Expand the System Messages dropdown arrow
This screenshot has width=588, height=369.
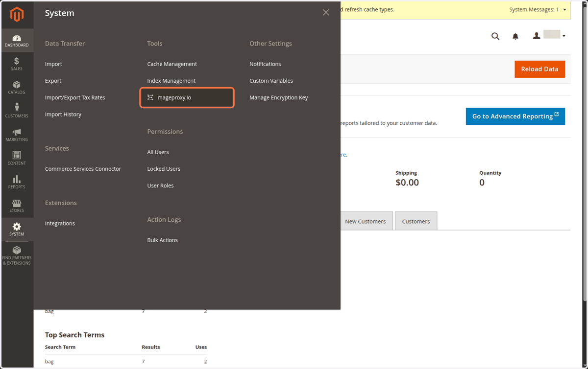coord(564,10)
